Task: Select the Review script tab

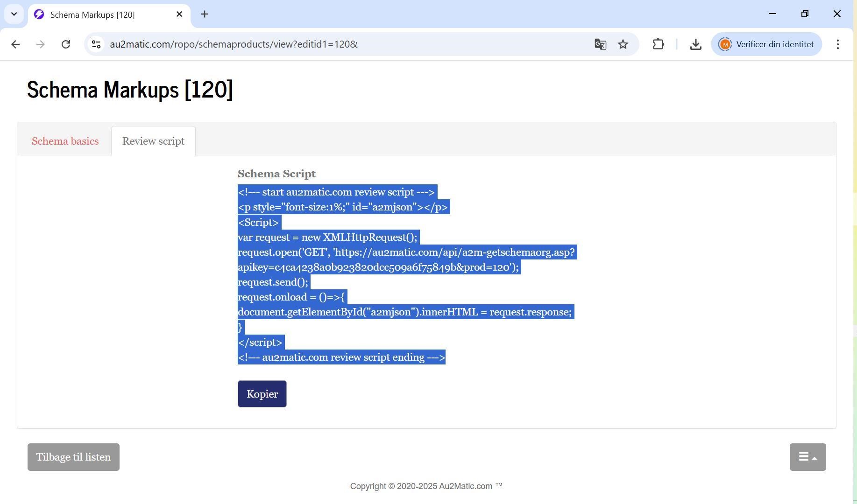Action: [153, 141]
